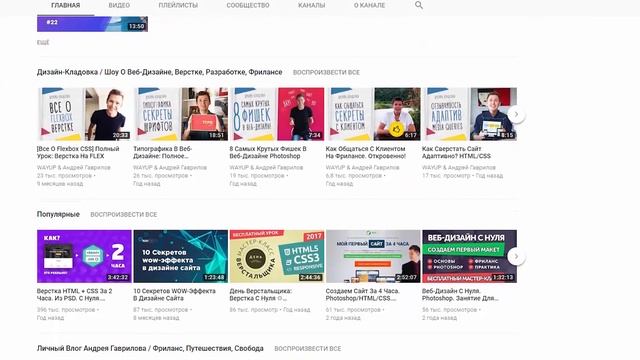This screenshot has height=360, width=640.
Task: Open title Как Общаться С Клиентом
Action: click(x=366, y=152)
